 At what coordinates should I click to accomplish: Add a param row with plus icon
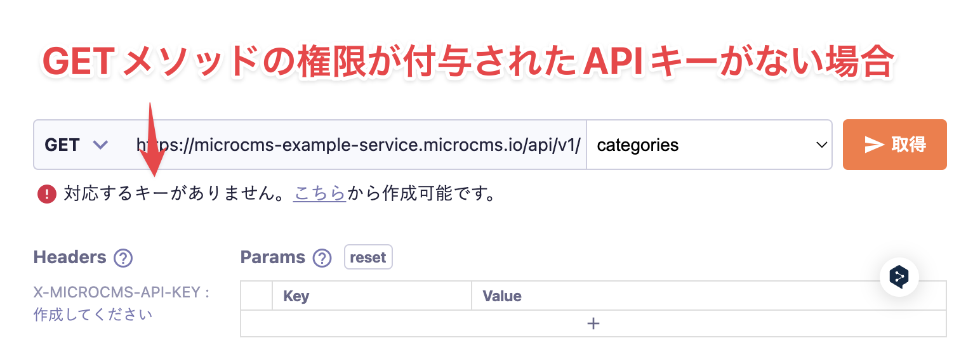pos(593,323)
